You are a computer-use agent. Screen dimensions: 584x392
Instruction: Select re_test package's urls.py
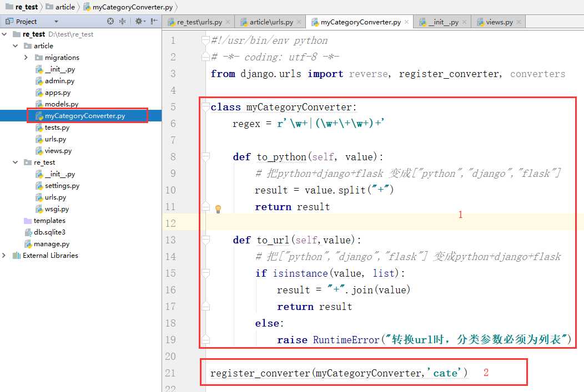click(x=51, y=197)
